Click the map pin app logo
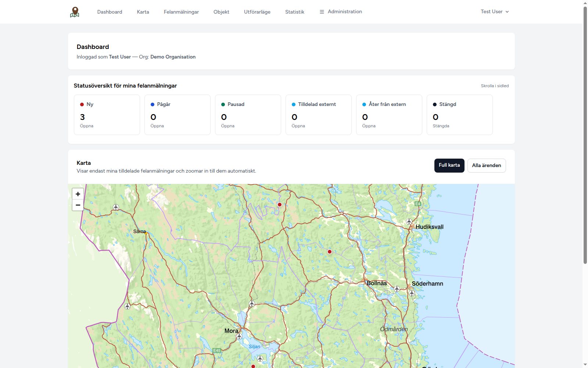Image resolution: width=588 pixels, height=368 pixels. (x=75, y=12)
